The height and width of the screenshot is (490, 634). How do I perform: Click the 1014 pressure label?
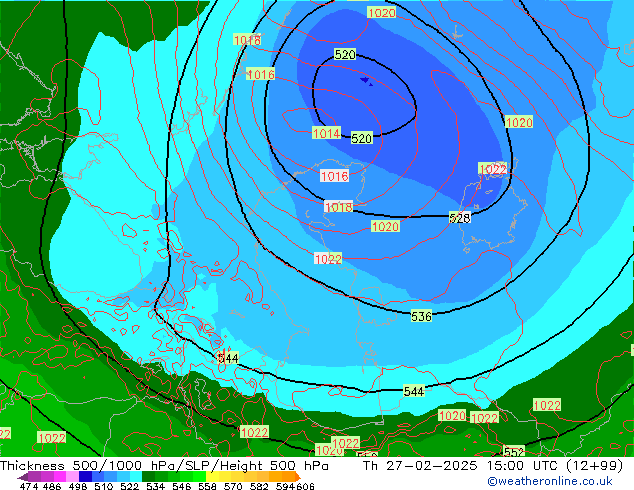click(327, 133)
